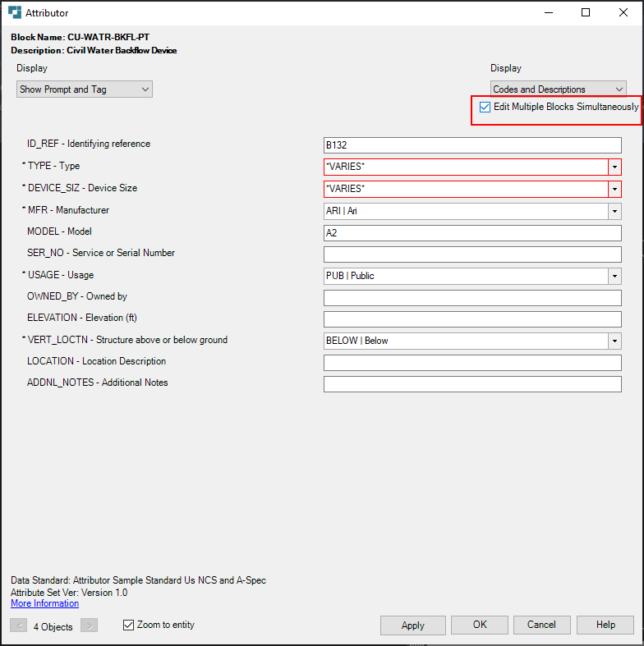Viewport: 644px width, 646px height.
Task: Open the More Information link
Action: [x=44, y=603]
